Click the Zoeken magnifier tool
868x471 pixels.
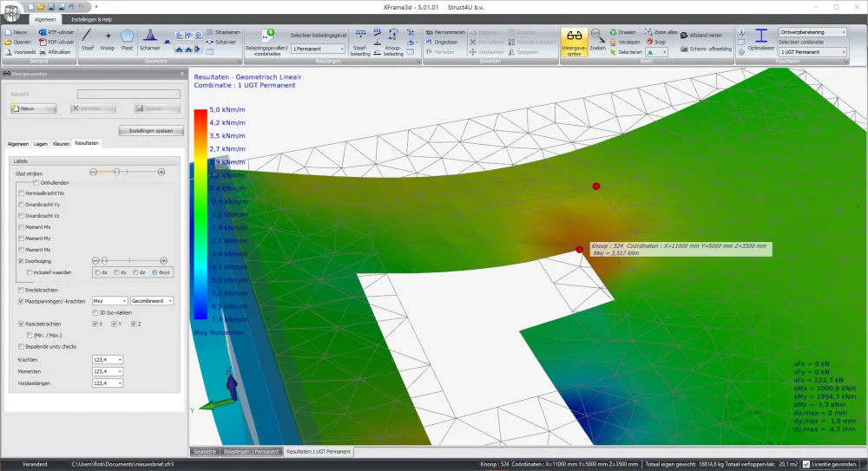point(597,40)
